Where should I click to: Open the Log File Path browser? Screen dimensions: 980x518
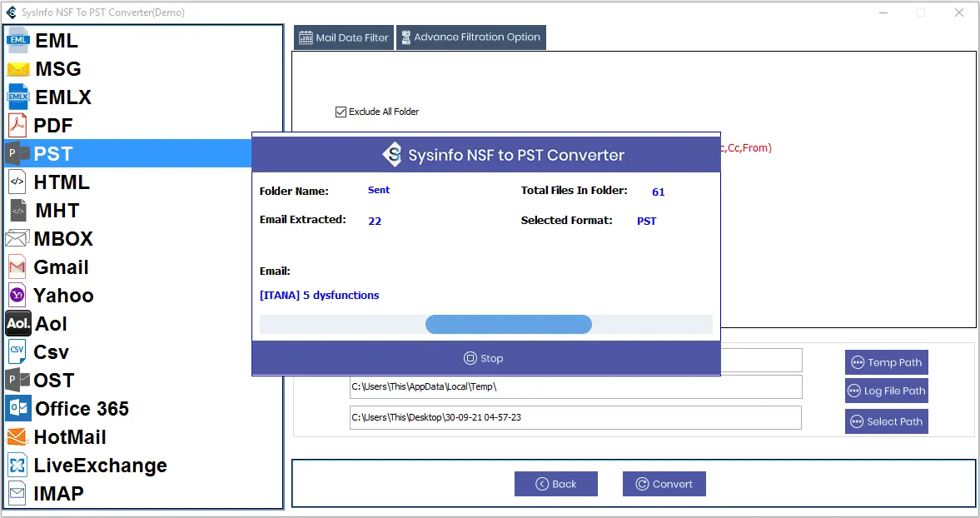[x=886, y=391]
